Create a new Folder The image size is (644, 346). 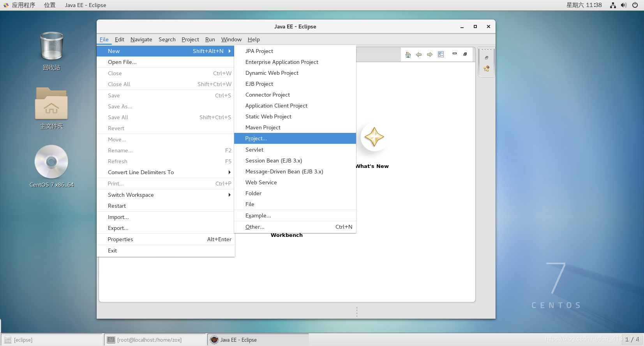(x=295, y=193)
